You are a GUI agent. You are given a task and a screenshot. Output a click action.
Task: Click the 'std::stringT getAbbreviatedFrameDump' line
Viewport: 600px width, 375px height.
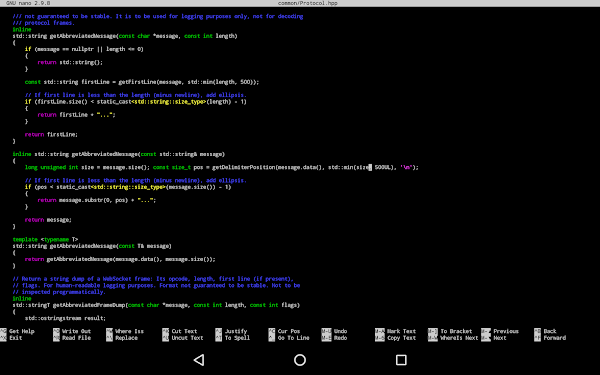click(156, 305)
